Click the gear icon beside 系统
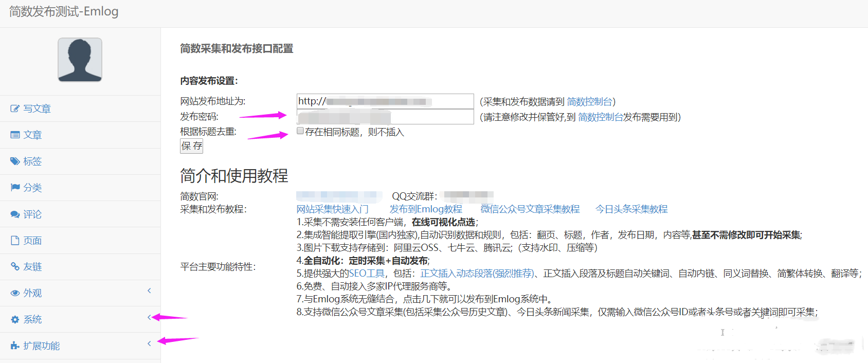868x363 pixels. point(15,320)
